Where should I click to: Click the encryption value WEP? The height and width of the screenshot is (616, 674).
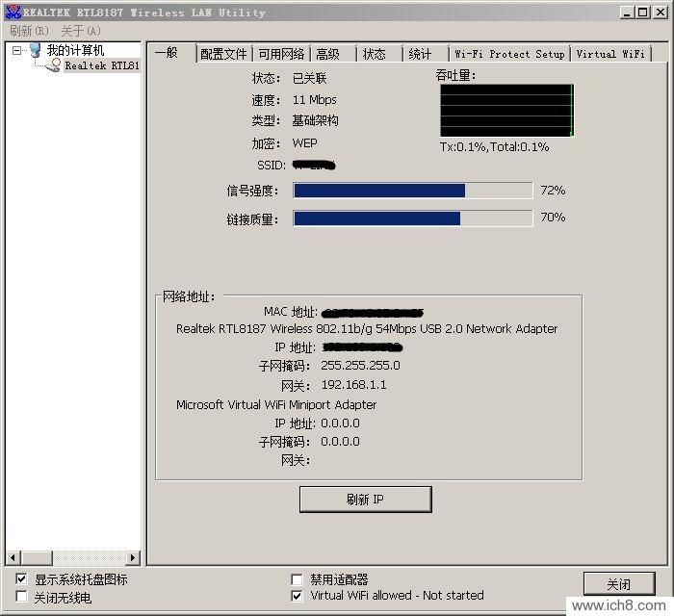tap(305, 143)
